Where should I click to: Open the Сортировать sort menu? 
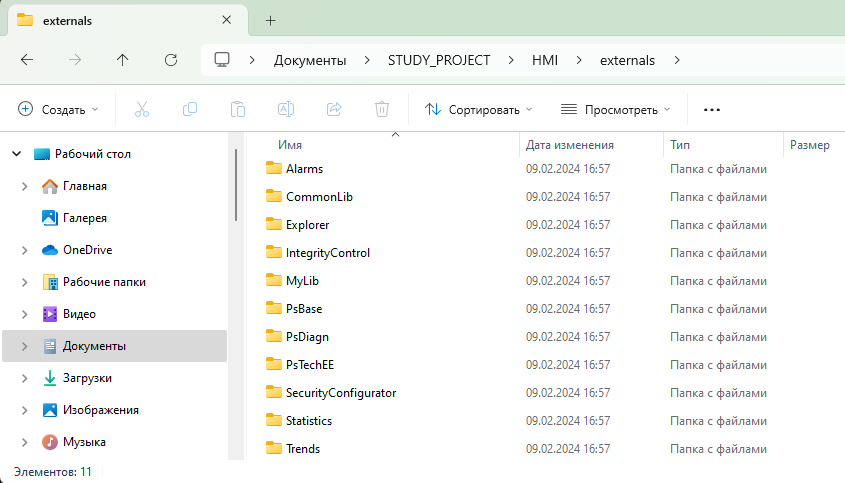478,109
